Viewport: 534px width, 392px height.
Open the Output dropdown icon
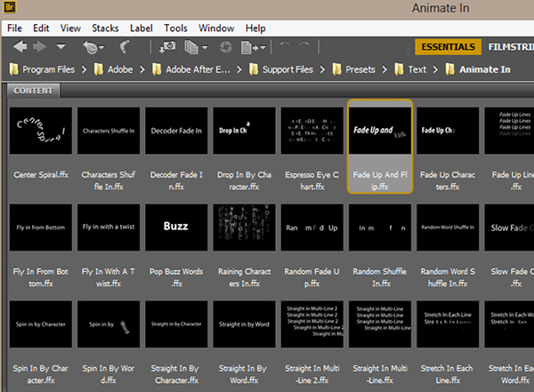[253, 48]
